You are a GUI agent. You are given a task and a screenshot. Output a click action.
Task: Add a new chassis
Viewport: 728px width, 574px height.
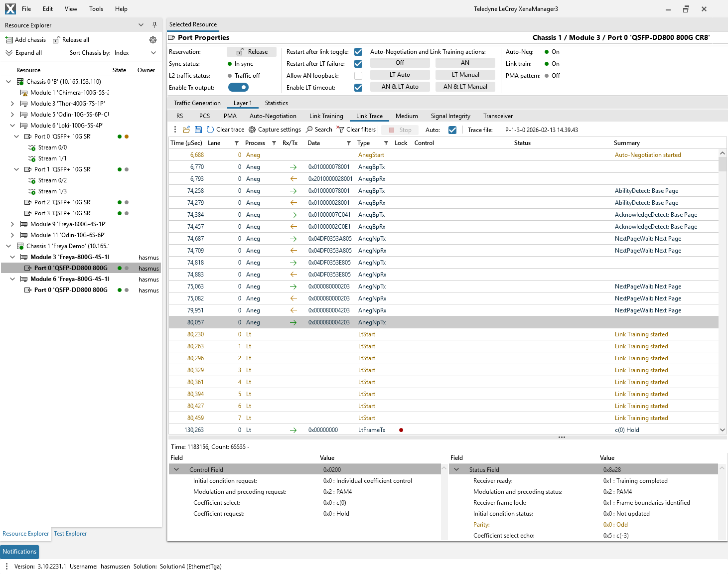(25, 39)
